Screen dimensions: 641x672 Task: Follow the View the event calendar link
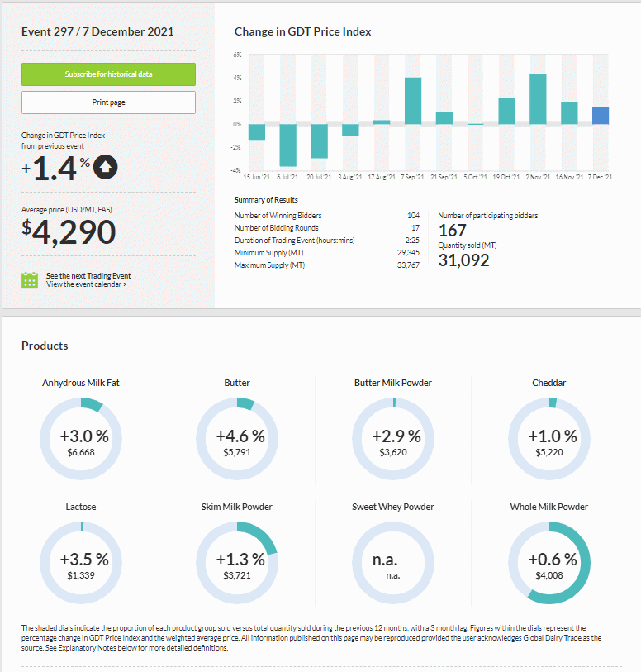coord(87,284)
